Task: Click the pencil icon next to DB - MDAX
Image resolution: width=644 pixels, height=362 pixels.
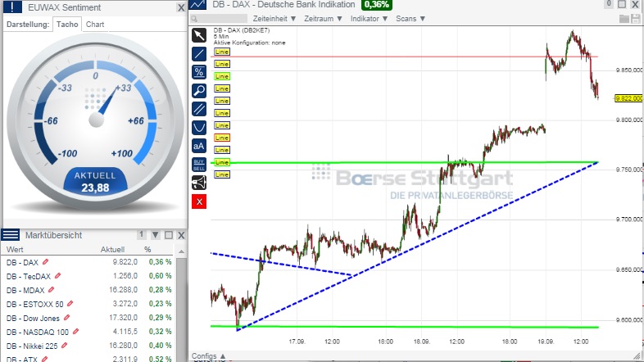Action: tap(52, 290)
